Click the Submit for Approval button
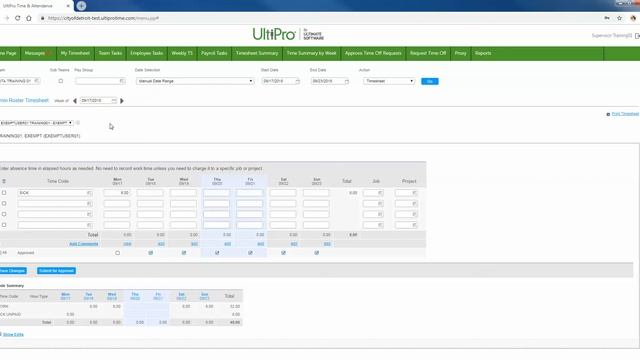The image size is (640, 360). tap(56, 271)
